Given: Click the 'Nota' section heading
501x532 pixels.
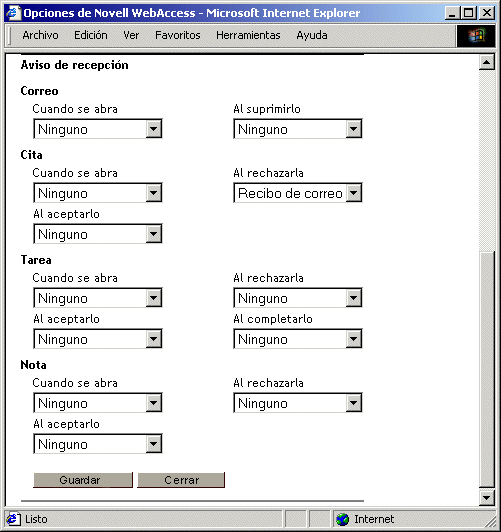Looking at the screenshot, I should coord(33,365).
